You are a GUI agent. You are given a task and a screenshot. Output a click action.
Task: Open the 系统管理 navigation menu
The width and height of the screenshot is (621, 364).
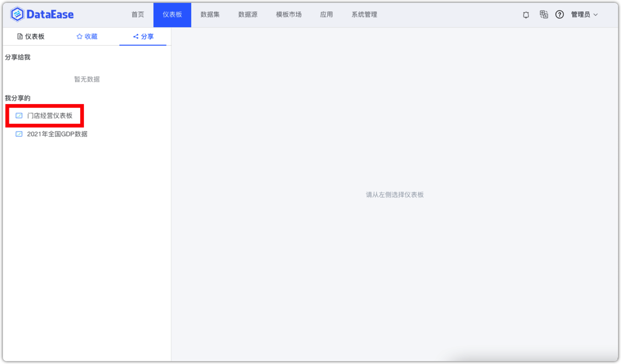pos(364,14)
